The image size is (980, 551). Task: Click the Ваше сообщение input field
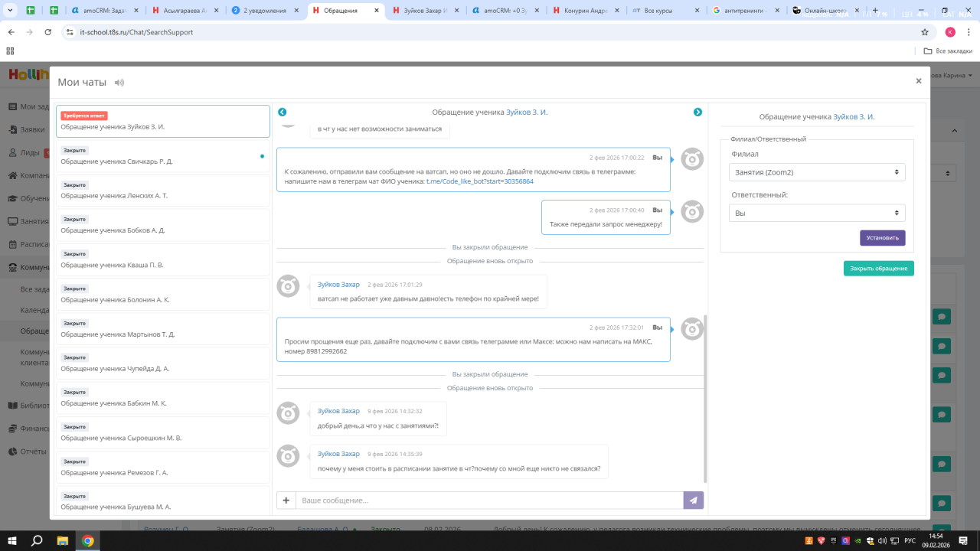[488, 500]
